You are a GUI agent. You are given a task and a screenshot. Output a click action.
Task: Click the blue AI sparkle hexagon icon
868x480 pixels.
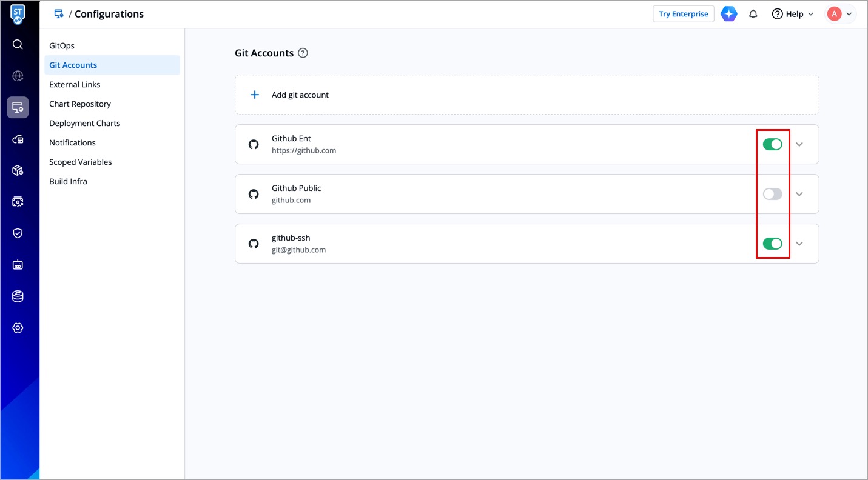pyautogui.click(x=729, y=14)
